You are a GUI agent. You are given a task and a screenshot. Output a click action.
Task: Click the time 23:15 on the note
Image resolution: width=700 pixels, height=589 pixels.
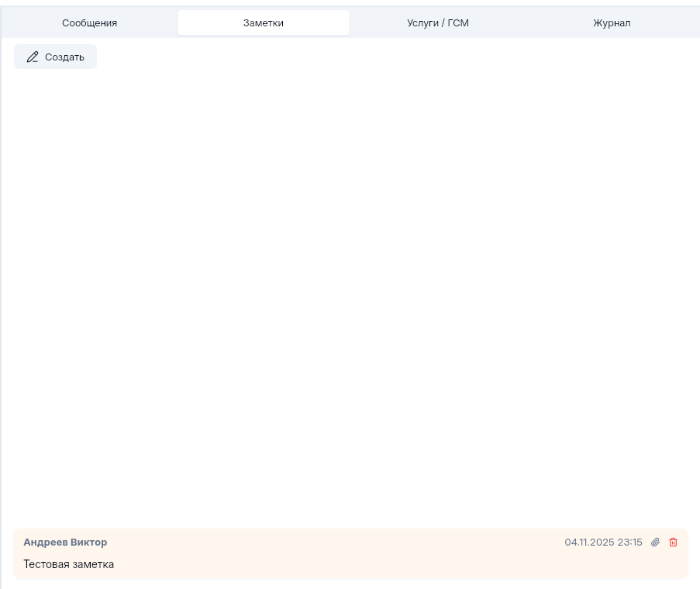tap(629, 542)
